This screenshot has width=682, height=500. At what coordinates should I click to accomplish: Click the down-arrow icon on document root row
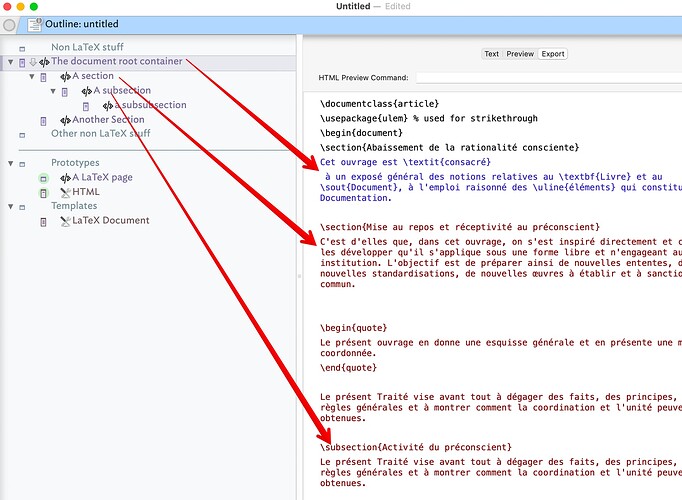point(32,62)
